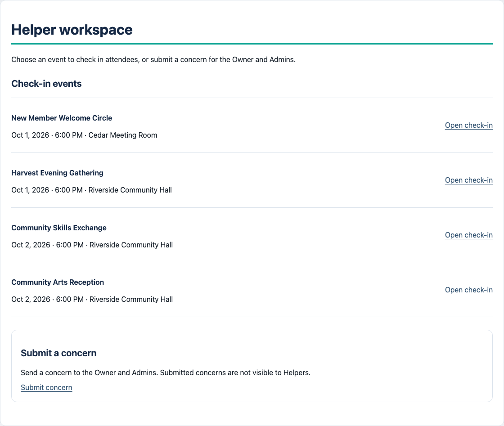Click Community Skills Exchange's Oct 2 details line
This screenshot has width=504, height=426.
pyautogui.click(x=92, y=245)
